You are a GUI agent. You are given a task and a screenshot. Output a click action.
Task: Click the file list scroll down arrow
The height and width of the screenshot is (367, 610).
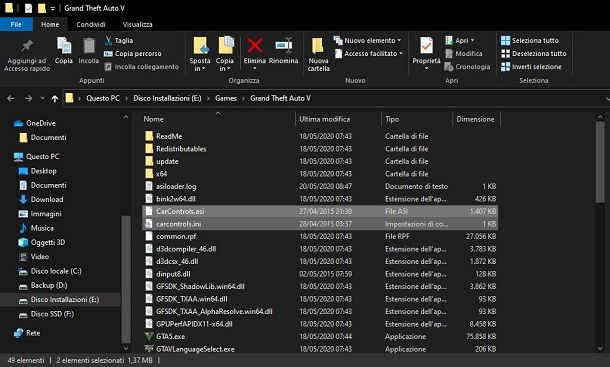(600, 348)
